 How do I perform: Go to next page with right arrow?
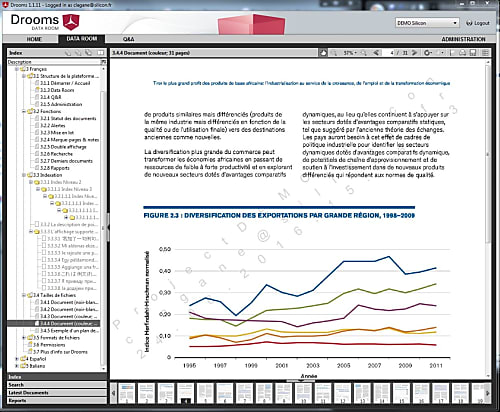(414, 53)
